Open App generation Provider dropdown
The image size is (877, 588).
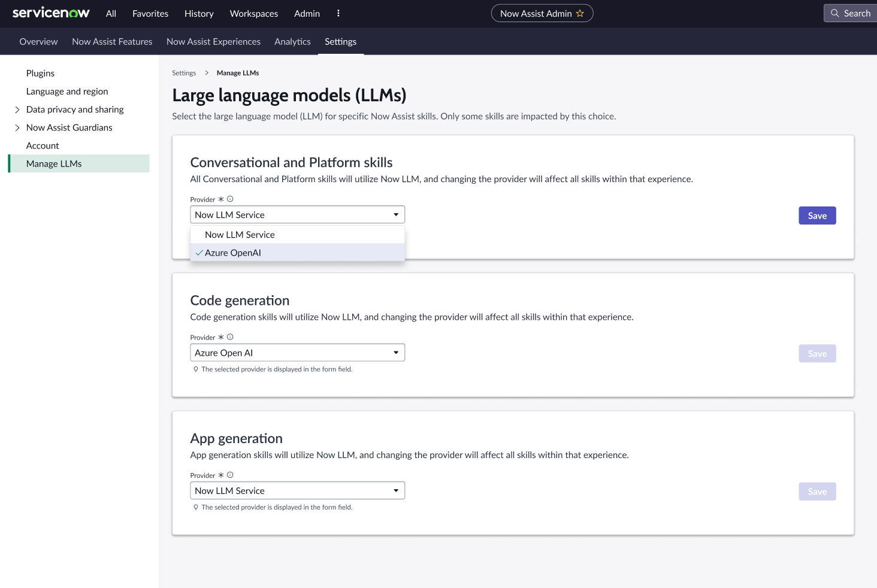[x=298, y=490]
